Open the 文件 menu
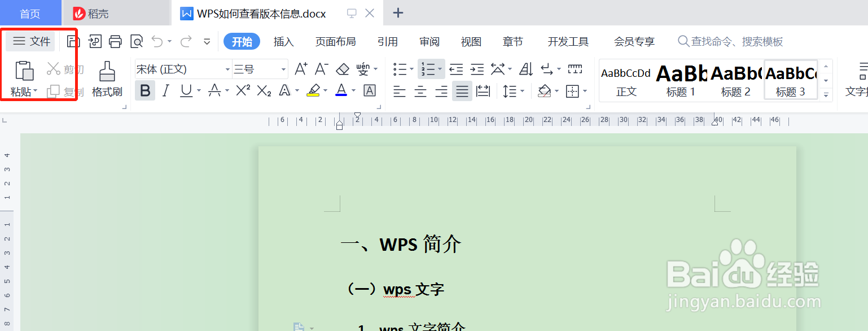 [32, 41]
